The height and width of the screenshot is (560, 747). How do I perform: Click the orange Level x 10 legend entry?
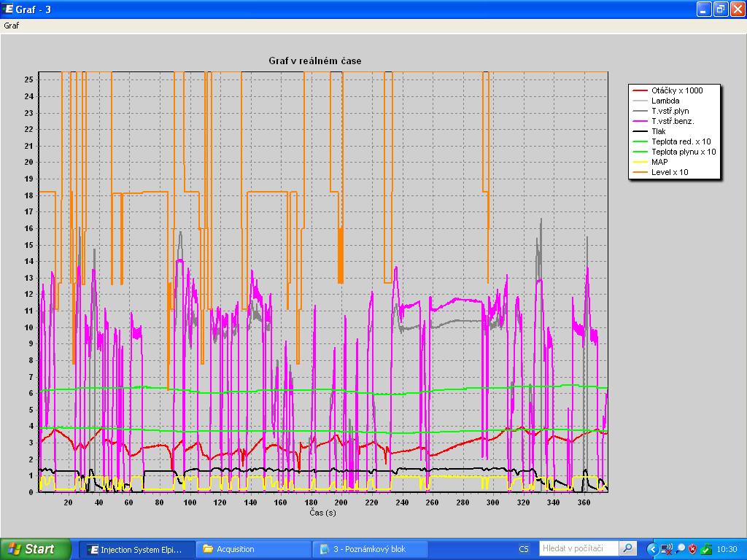(x=669, y=172)
